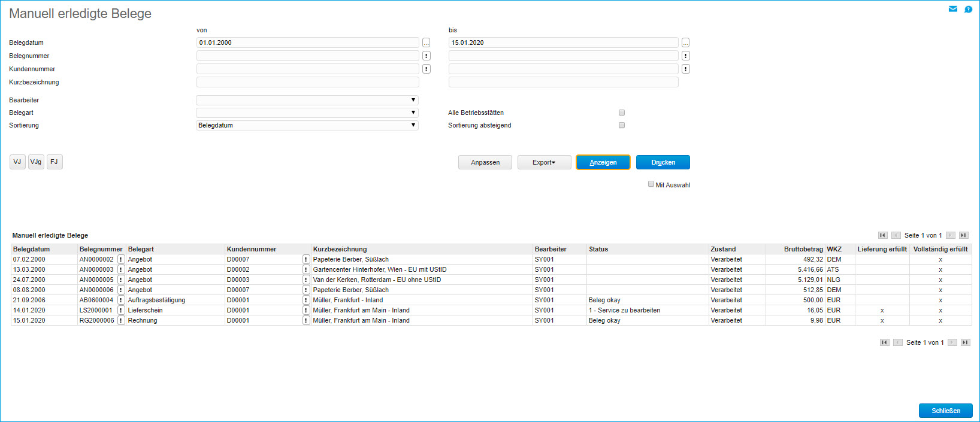980x422 pixels.
Task: Click lookup icon beside Kundennummer bis field
Action: pyautogui.click(x=685, y=69)
